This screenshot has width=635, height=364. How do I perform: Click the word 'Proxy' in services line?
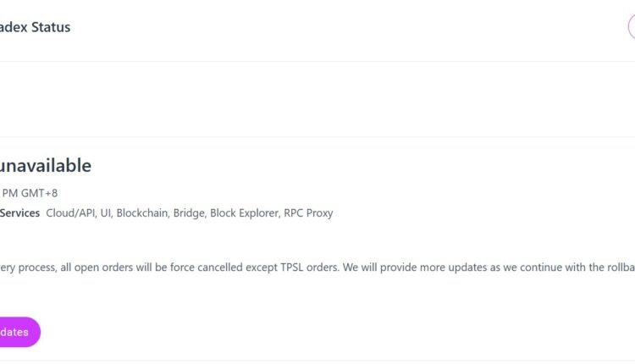(x=321, y=213)
